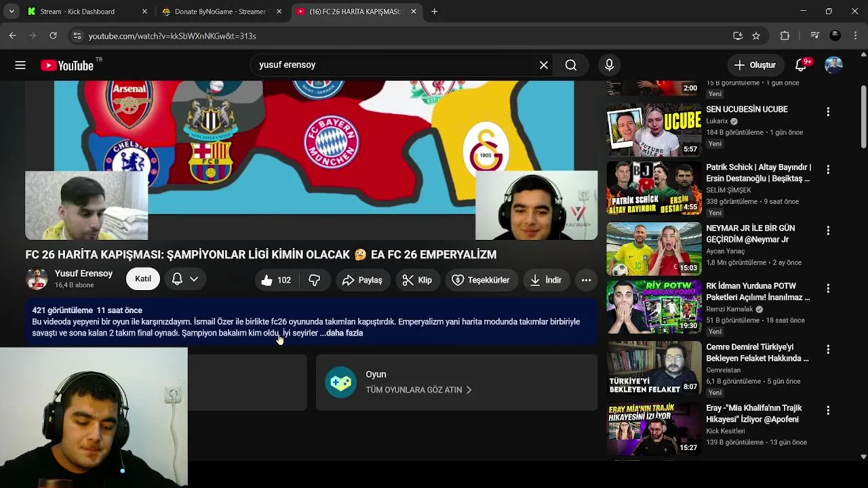
Task: Open the YouTube hamburger guide menu
Action: click(20, 65)
